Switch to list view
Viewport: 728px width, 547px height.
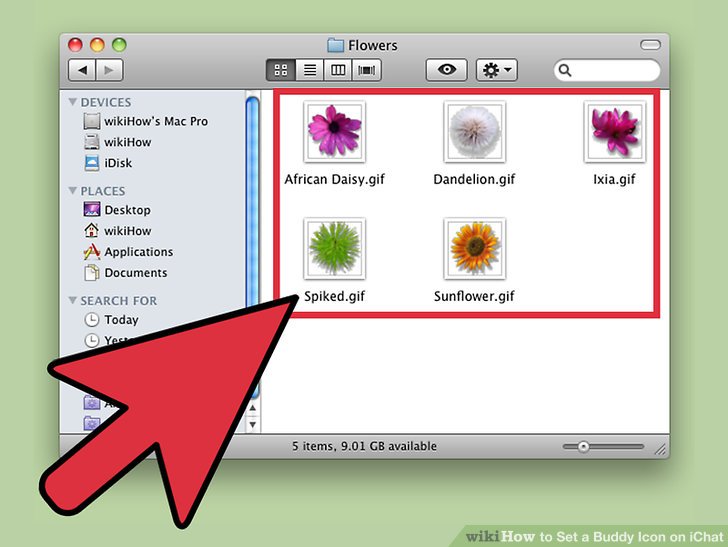pos(310,70)
